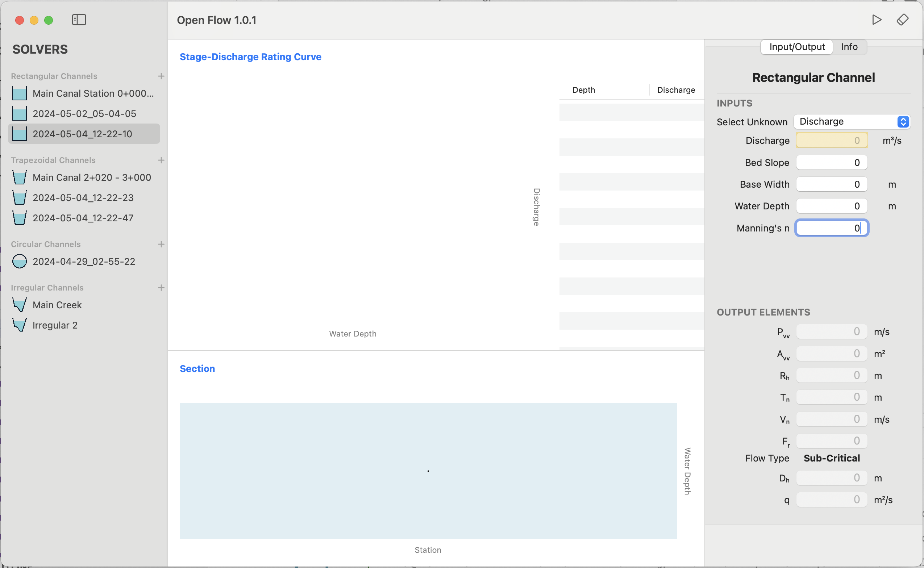Open the Select Unknown Discharge dropdown
Viewport: 924px width, 568px height.
tap(852, 122)
